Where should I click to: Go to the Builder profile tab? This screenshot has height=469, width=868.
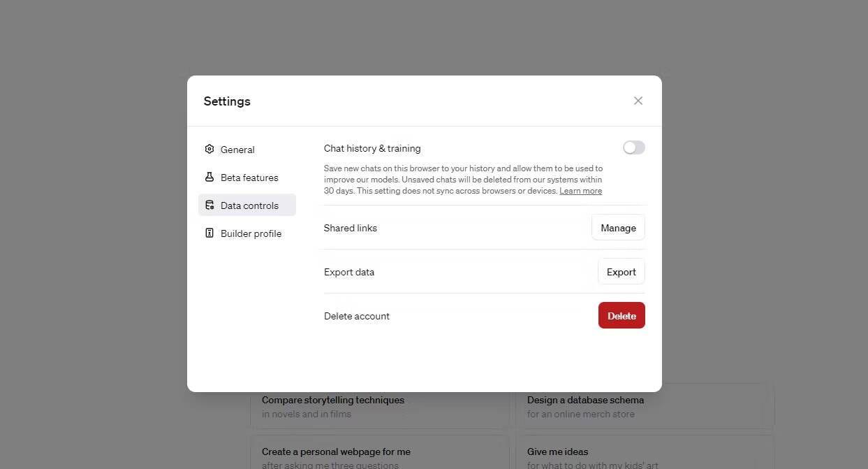point(251,233)
